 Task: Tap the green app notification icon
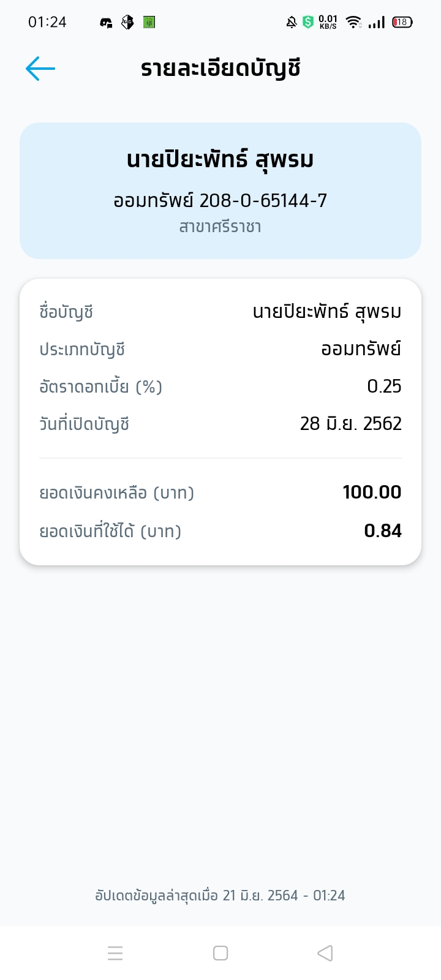click(x=149, y=23)
